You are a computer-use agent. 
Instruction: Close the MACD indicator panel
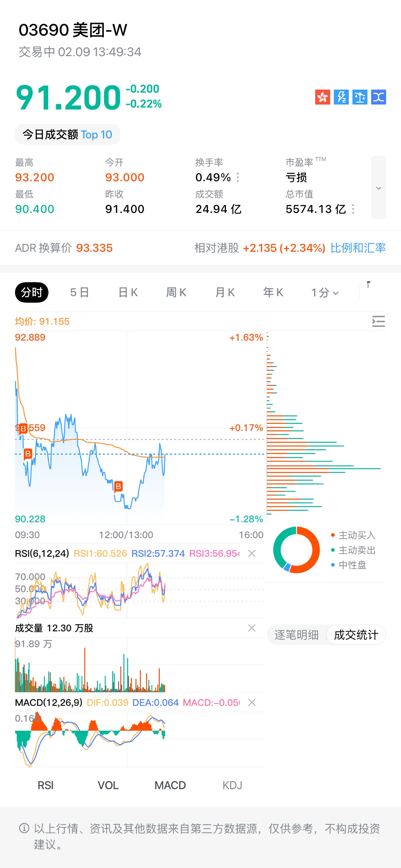pos(252,703)
